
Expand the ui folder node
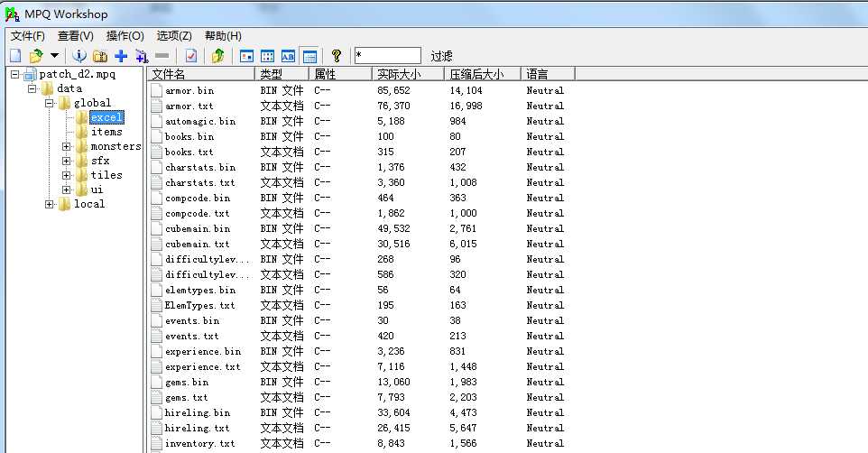click(x=67, y=190)
